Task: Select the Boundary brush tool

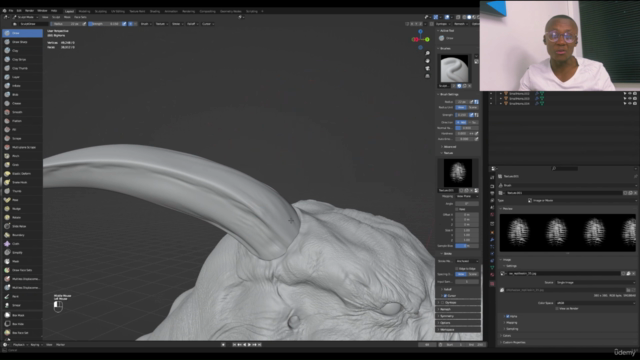Action: (x=22, y=235)
